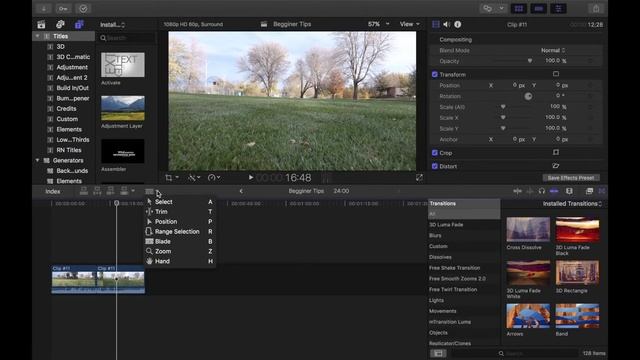Click the Rotation dial control

528,96
